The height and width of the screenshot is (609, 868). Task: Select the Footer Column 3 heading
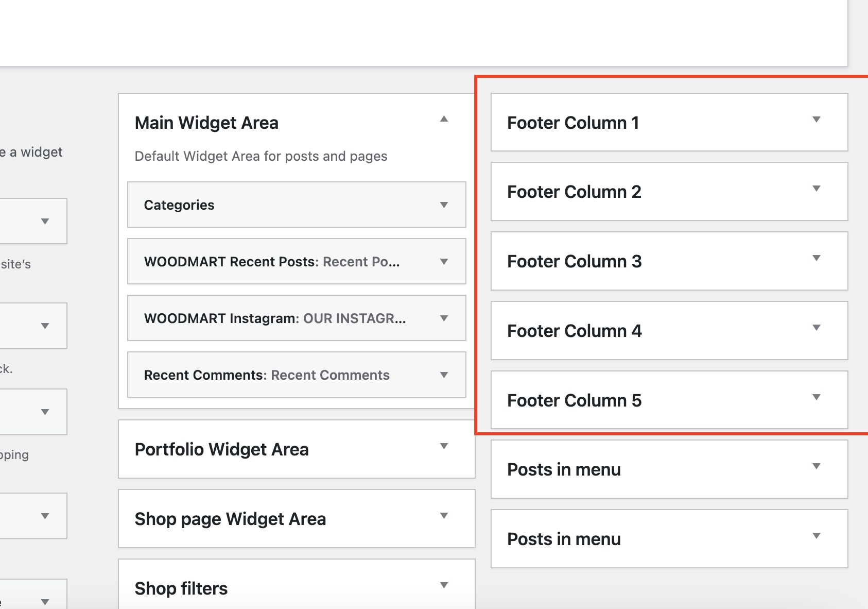574,261
